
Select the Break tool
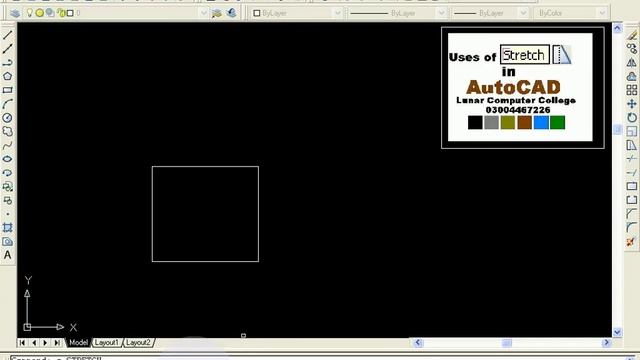631,200
